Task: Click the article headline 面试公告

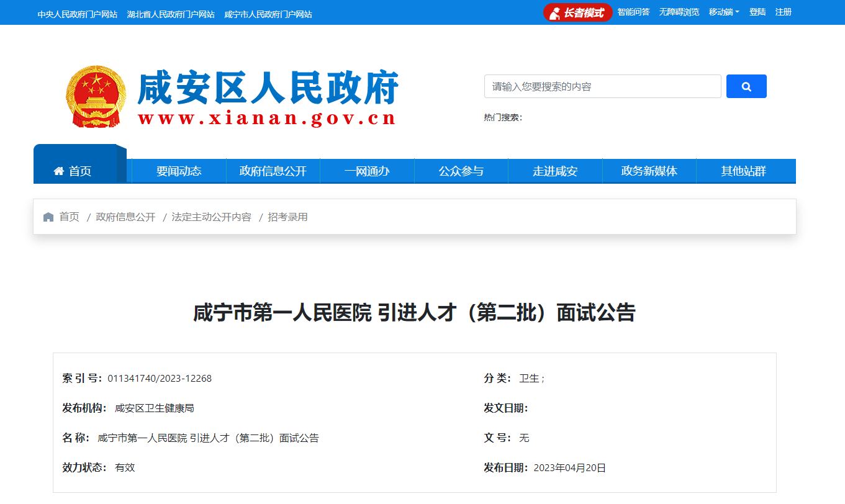Action: point(414,313)
